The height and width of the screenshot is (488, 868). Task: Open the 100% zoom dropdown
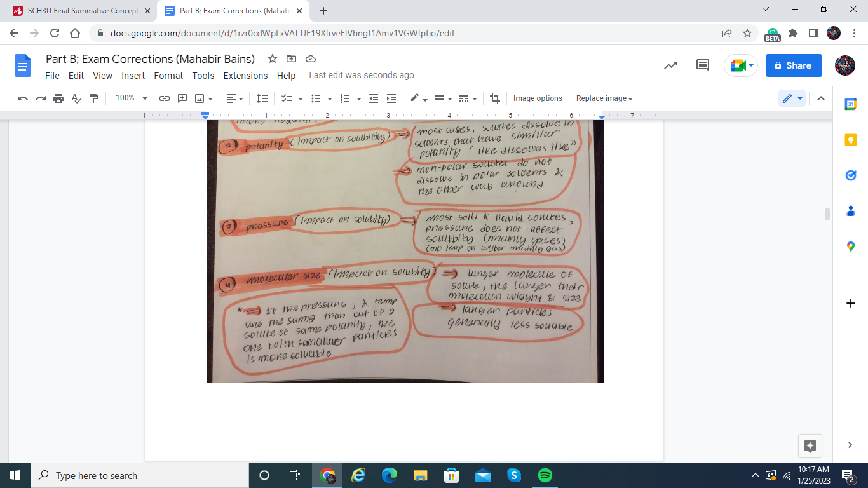click(x=131, y=98)
